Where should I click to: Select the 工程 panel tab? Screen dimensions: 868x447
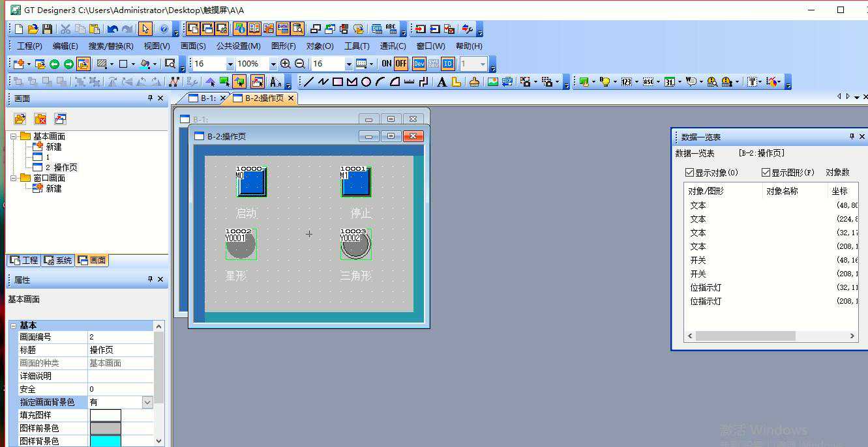click(23, 261)
